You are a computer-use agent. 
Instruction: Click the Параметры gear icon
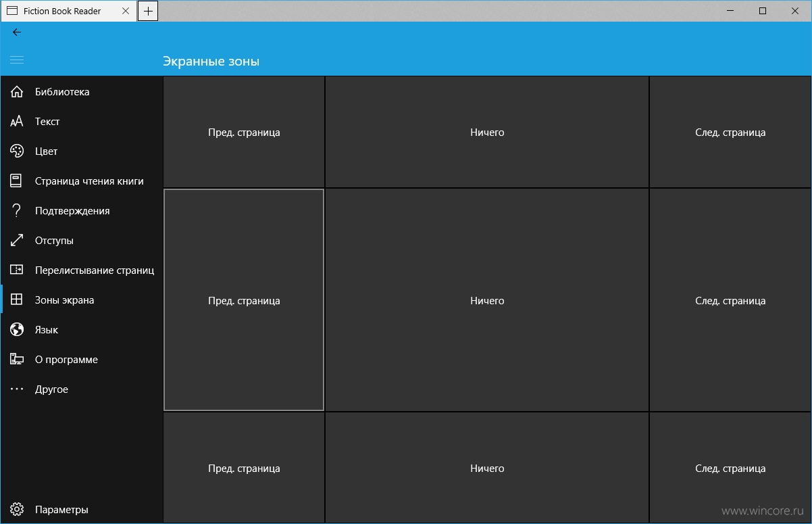click(17, 510)
